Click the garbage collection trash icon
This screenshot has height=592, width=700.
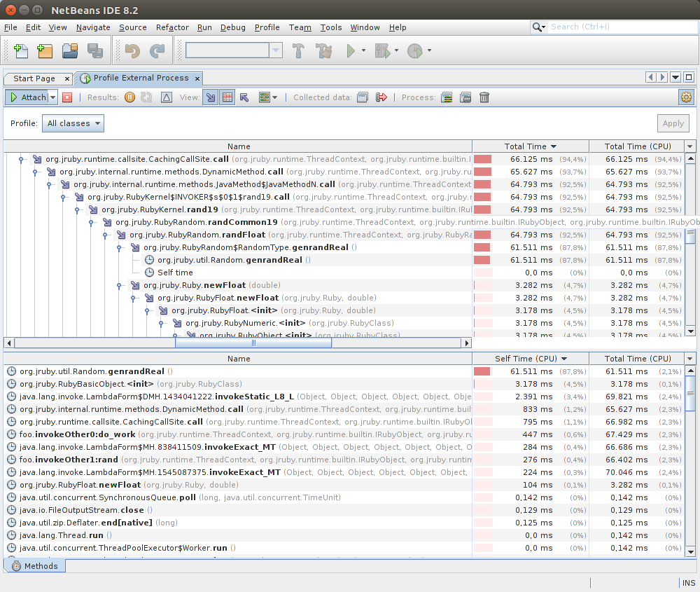(x=484, y=97)
